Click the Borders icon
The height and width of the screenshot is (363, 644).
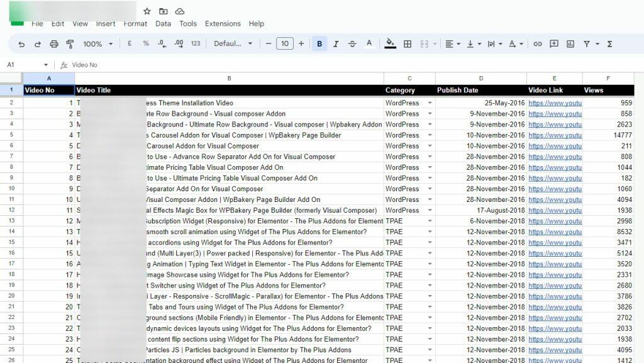tap(408, 44)
